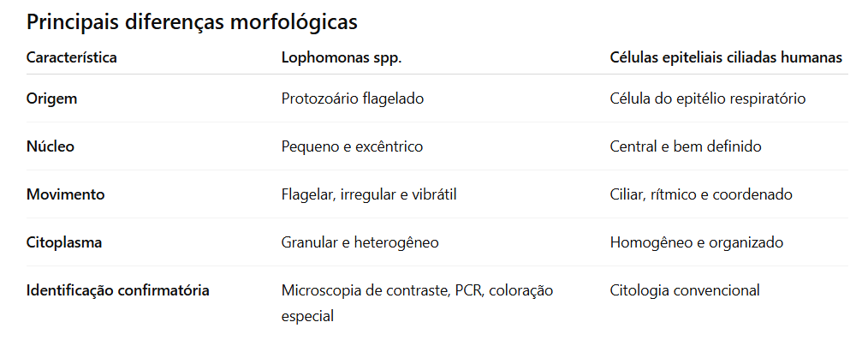Select the 'Origem' row label
This screenshot has height=352, width=868.
51,98
